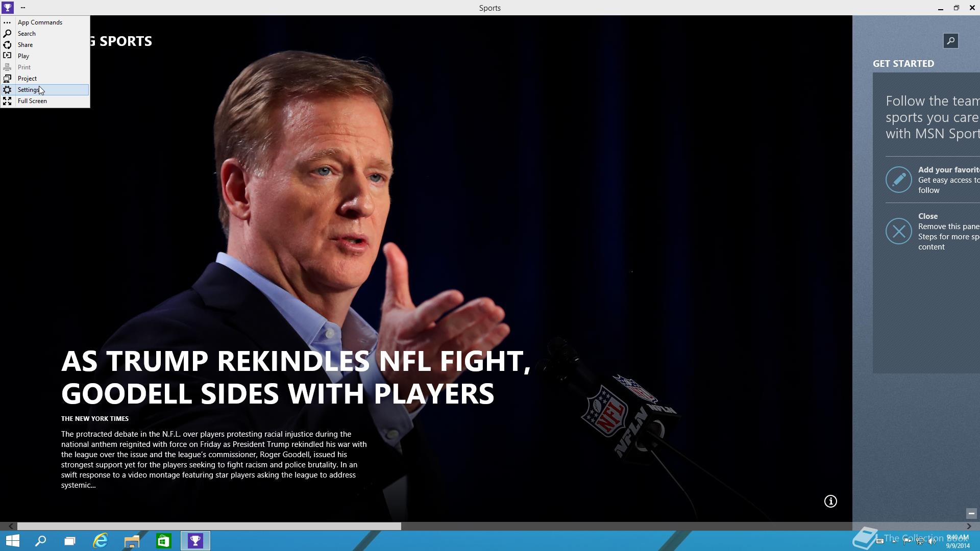The height and width of the screenshot is (551, 980).
Task: Click the pencil icon for Add your favorites
Action: (x=898, y=180)
